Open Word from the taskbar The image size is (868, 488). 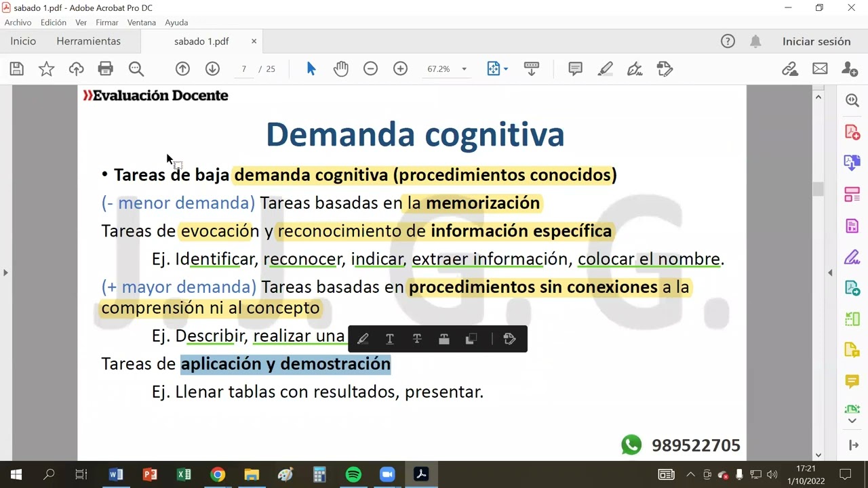(116, 474)
